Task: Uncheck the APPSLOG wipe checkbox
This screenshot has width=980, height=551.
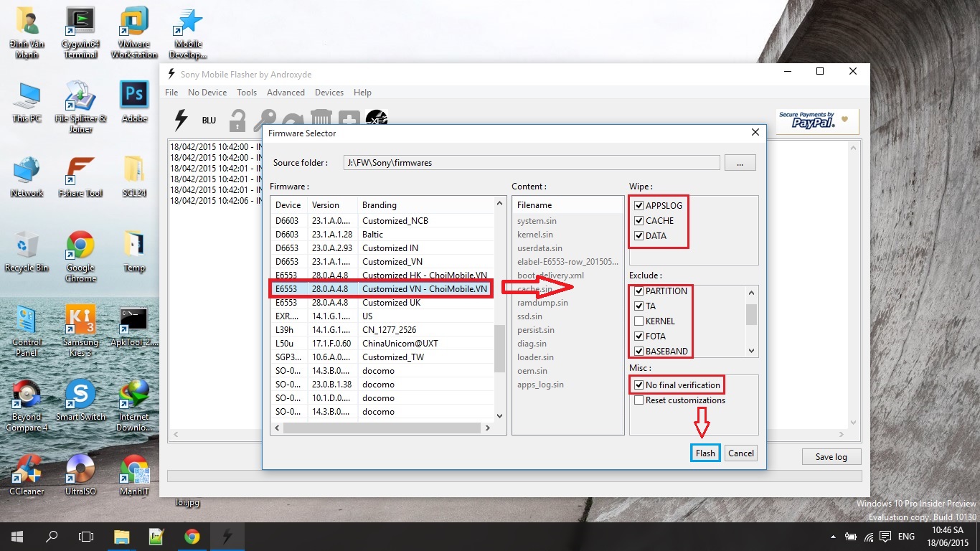Action: click(x=639, y=206)
